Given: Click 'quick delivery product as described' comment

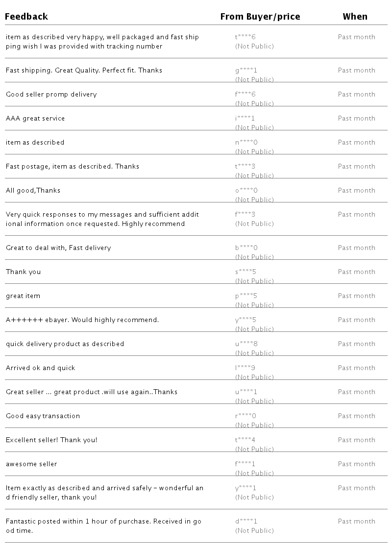Looking at the screenshot, I should click(x=65, y=344).
